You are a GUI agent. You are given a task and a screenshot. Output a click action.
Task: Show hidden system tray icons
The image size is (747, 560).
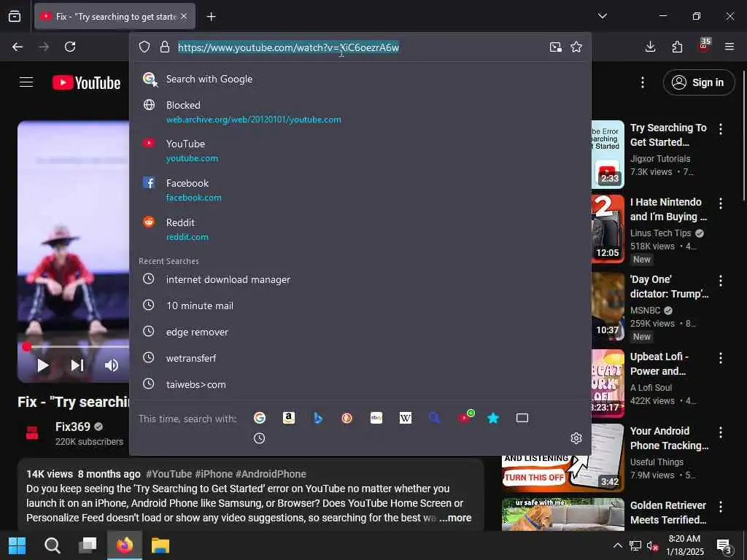click(617, 545)
